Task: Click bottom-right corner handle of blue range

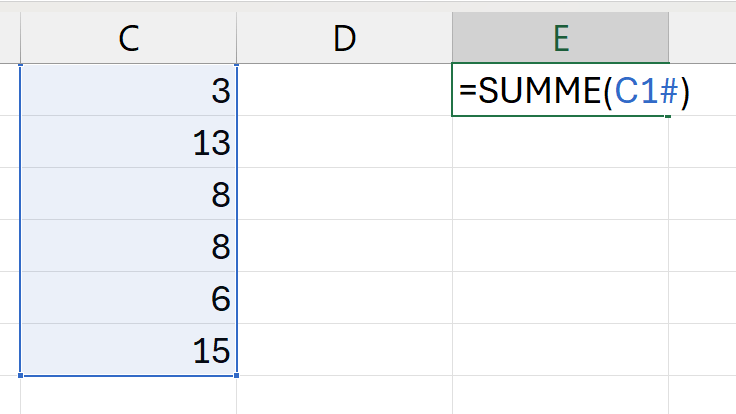Action: point(237,376)
